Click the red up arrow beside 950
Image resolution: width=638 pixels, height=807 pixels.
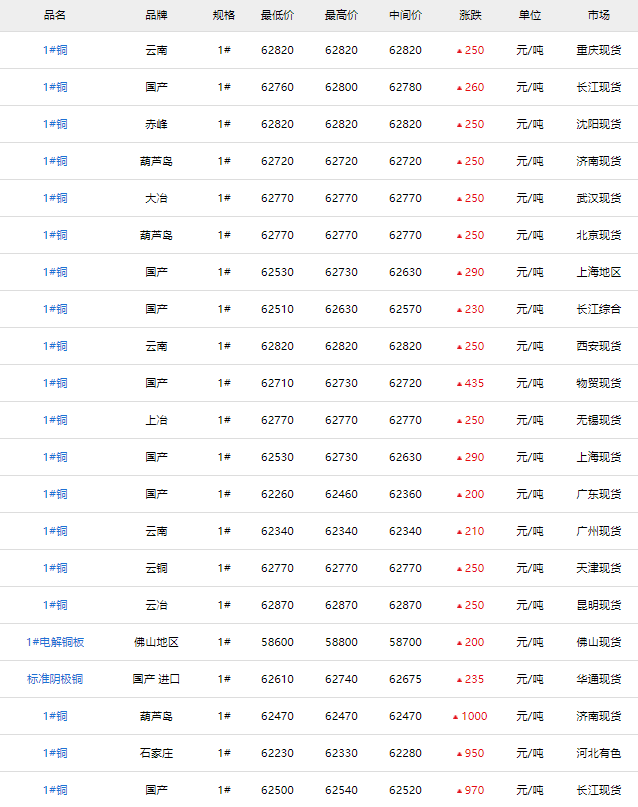(x=459, y=754)
